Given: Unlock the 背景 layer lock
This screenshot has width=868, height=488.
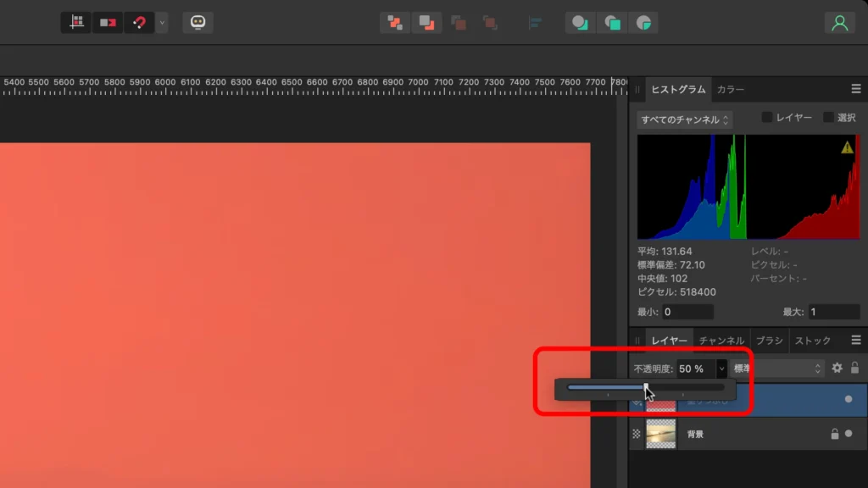Looking at the screenshot, I should tap(837, 434).
